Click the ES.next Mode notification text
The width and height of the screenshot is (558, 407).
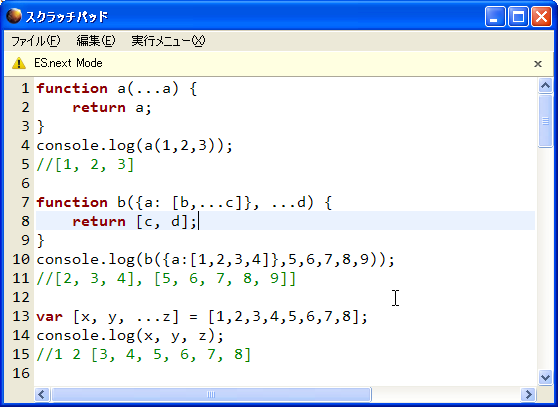coord(68,63)
